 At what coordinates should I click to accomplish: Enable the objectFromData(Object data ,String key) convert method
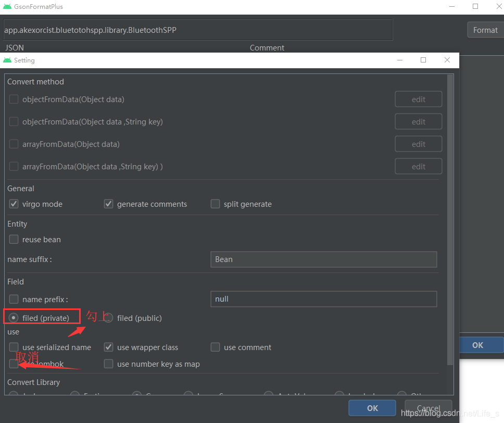point(14,121)
